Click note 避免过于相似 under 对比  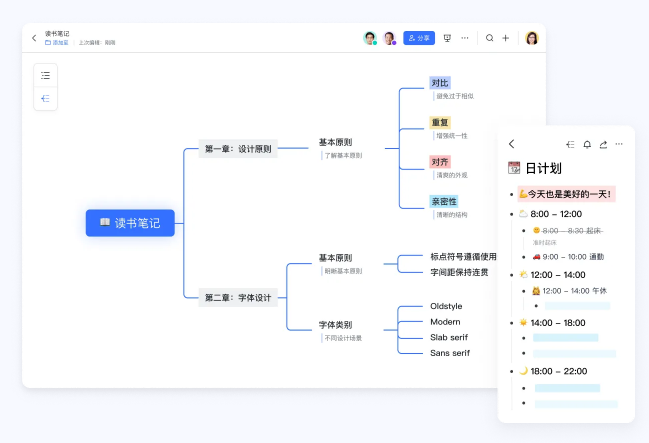point(455,96)
